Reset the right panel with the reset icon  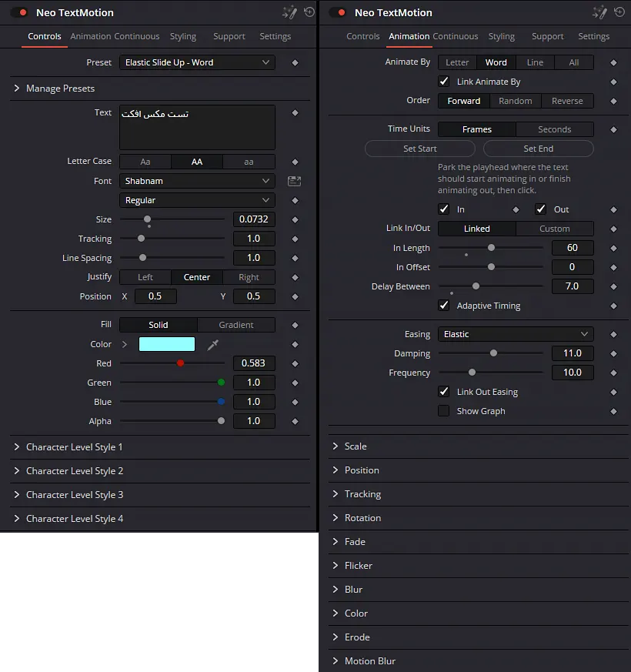point(619,12)
